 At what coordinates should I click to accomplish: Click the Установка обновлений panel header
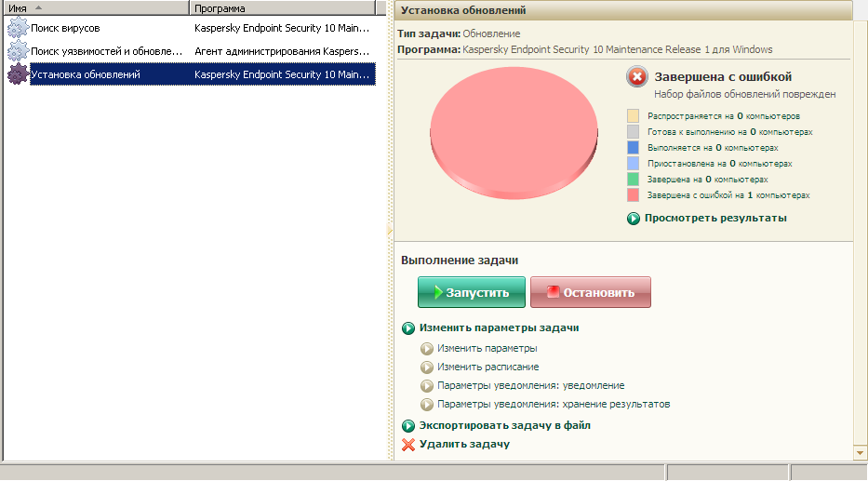[623, 10]
